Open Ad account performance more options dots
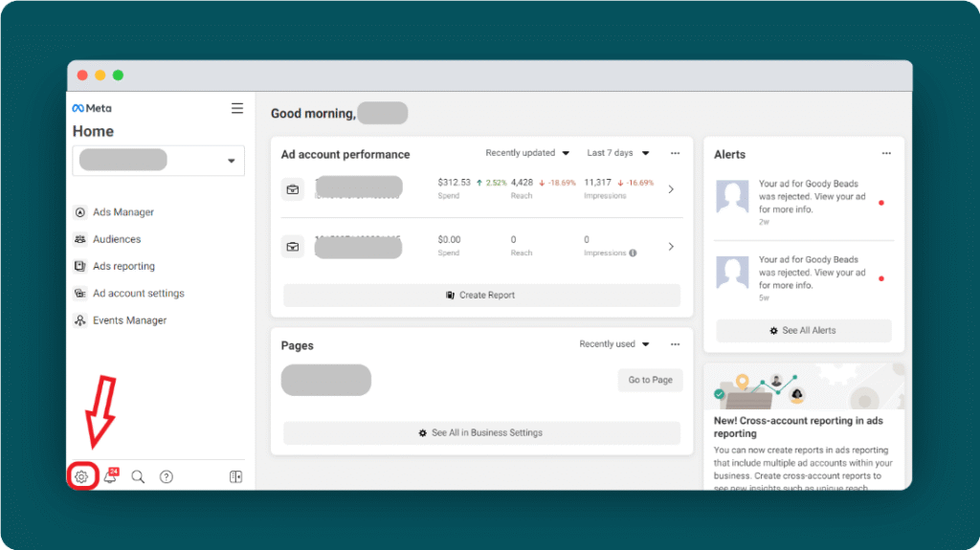Screen dimensions: 980x550 point(675,153)
